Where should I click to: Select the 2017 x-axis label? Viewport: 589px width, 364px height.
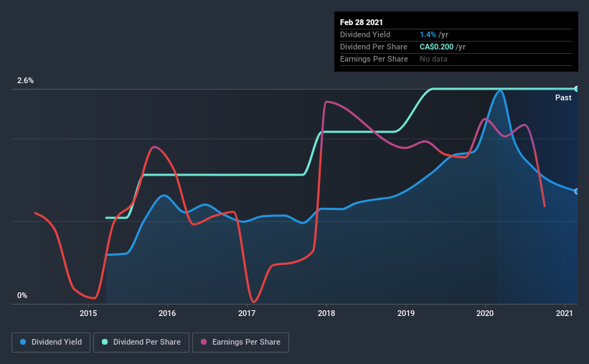[247, 313]
